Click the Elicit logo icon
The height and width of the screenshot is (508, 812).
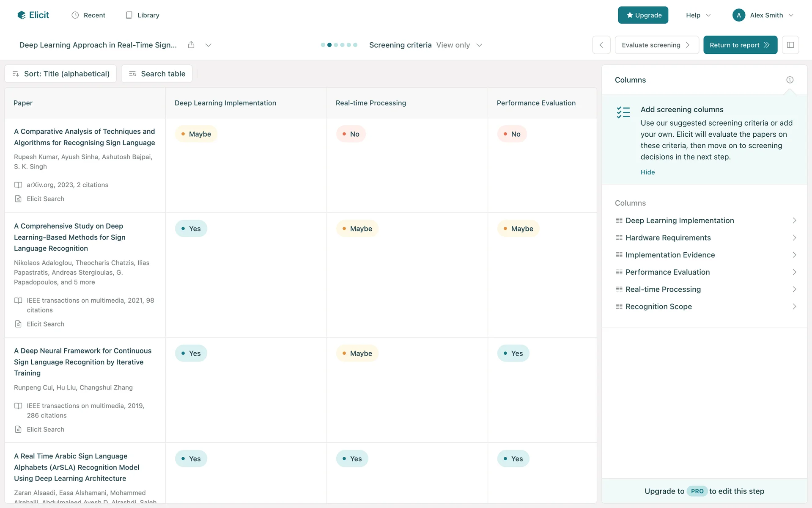click(22, 15)
